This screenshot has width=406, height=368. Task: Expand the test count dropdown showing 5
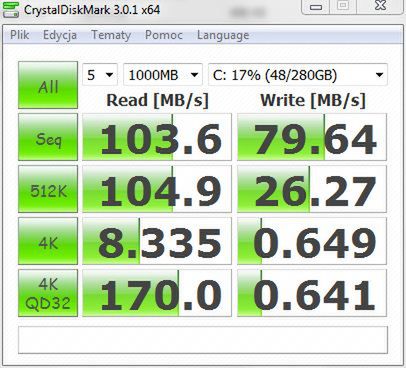pos(100,75)
